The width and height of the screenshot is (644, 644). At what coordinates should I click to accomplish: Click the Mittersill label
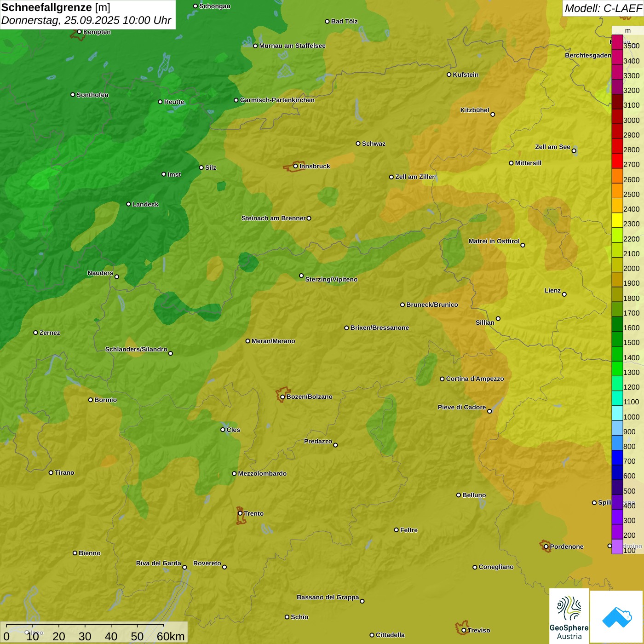(x=528, y=163)
